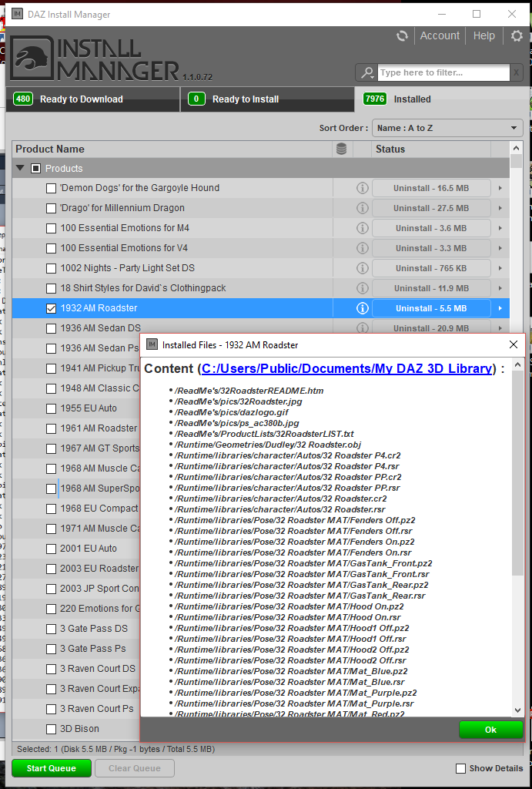
Task: Show info for 'Demon Dogs' for the Gargoyle Hound
Action: 362,188
